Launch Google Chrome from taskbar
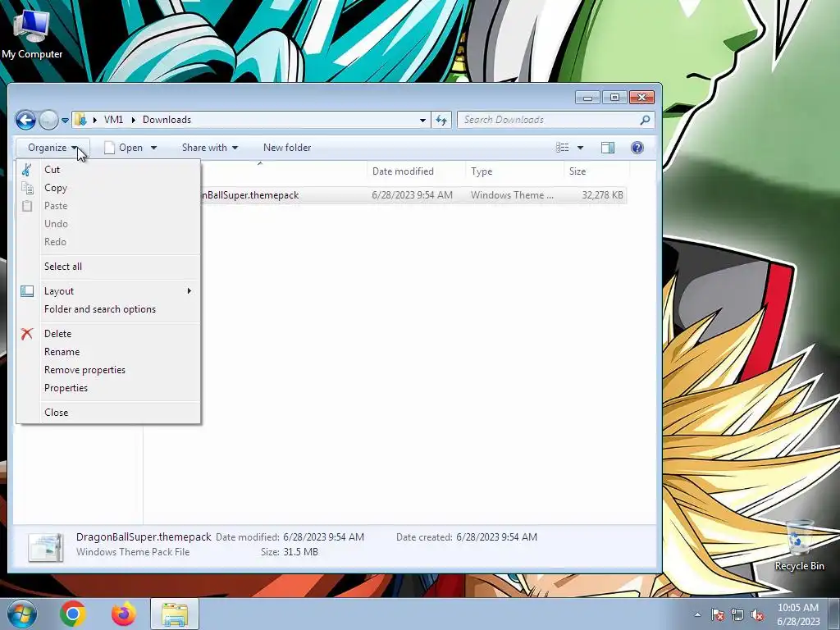840x630 pixels. (x=73, y=614)
